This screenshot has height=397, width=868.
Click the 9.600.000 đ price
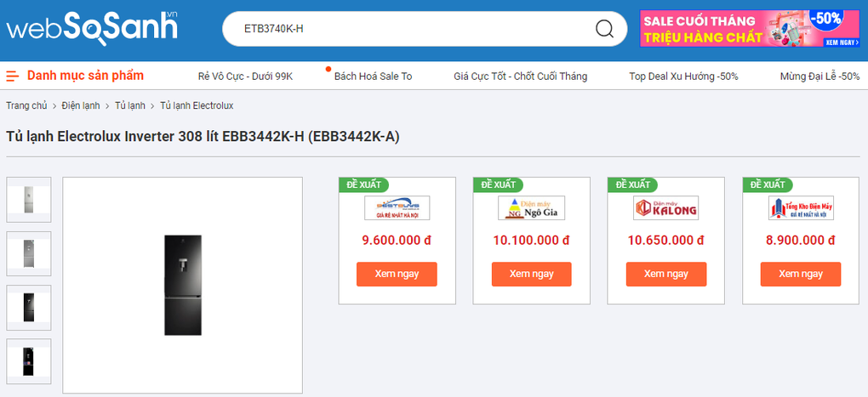397,241
